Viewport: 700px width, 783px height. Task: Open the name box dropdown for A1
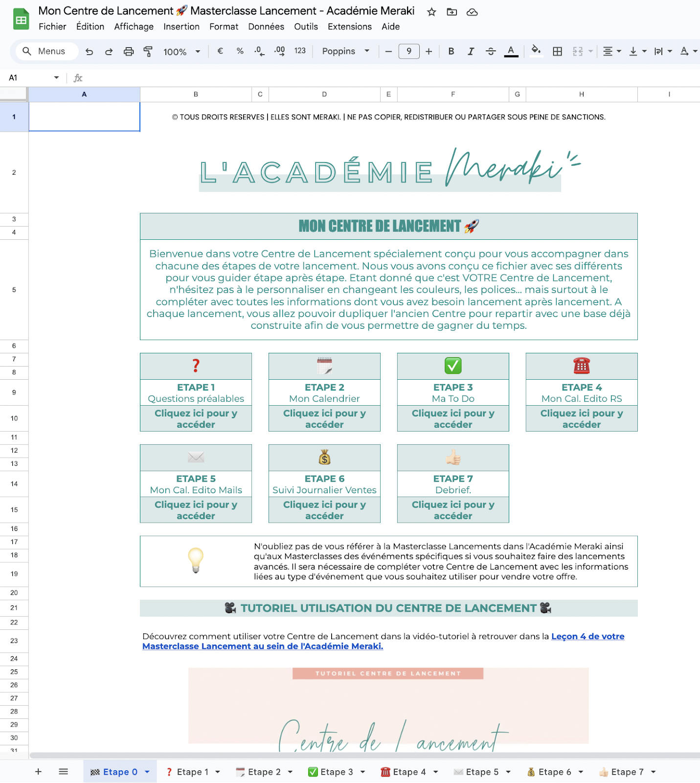[56, 78]
